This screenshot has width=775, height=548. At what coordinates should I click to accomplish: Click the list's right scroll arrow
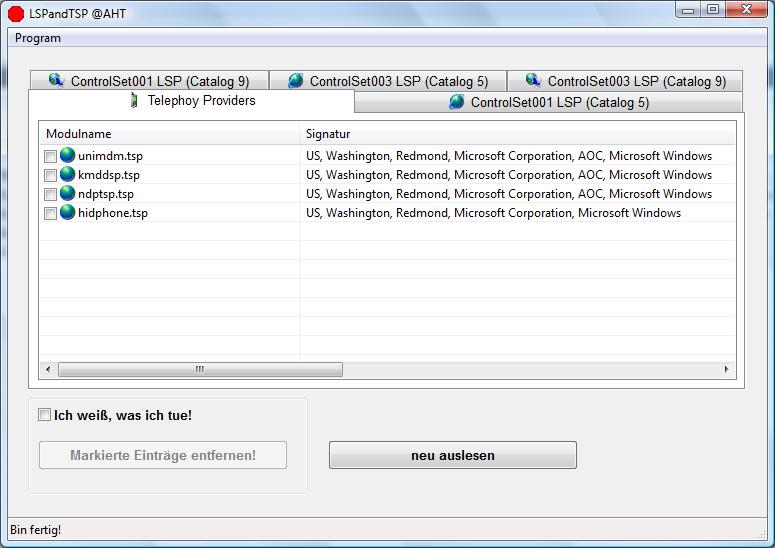click(726, 369)
